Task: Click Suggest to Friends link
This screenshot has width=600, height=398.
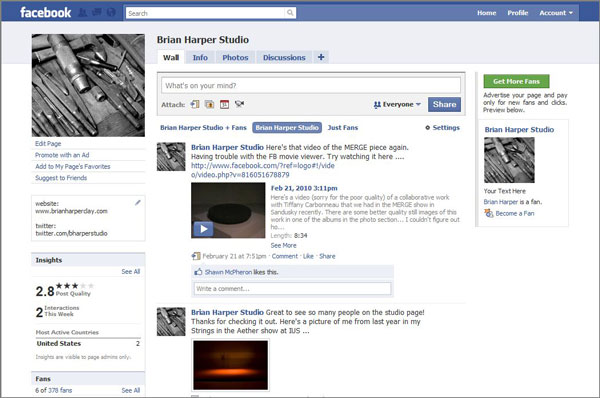Action: tap(61, 178)
